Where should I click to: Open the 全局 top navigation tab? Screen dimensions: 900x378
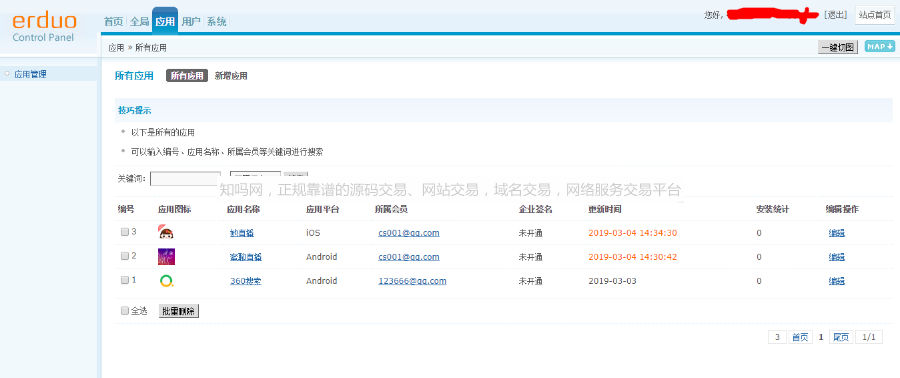139,22
